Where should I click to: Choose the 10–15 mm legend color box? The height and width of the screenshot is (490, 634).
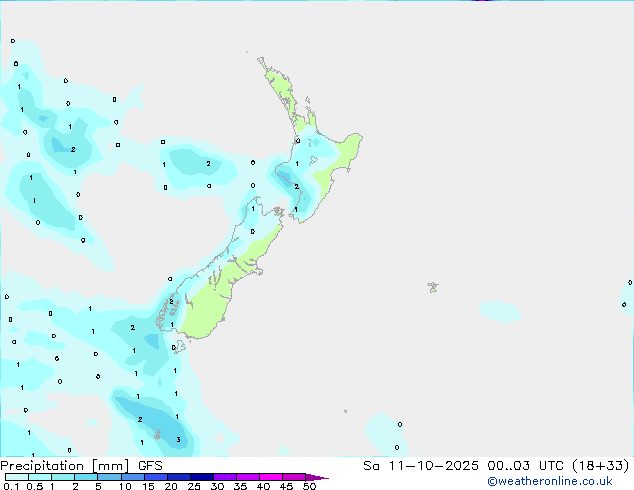pyautogui.click(x=133, y=477)
